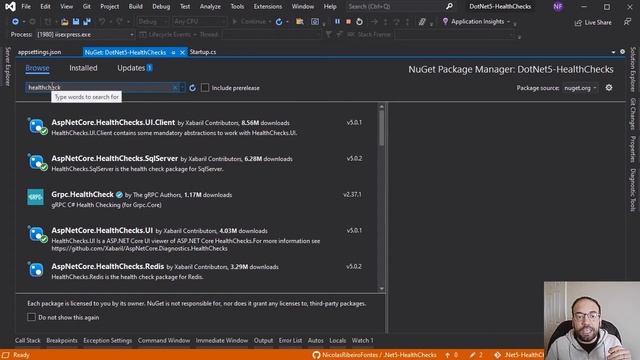Open the File menu
The height and width of the screenshot is (360, 640).
(26, 7)
